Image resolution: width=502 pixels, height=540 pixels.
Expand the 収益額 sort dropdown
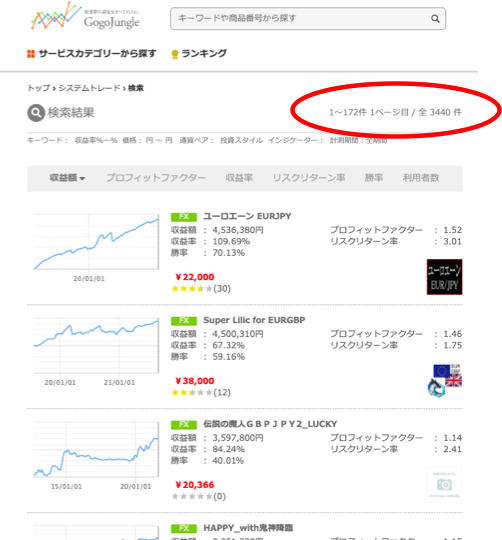pos(67,178)
